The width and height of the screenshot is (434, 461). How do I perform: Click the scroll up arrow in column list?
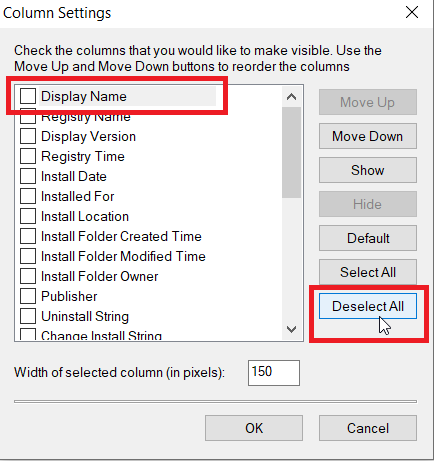click(291, 97)
